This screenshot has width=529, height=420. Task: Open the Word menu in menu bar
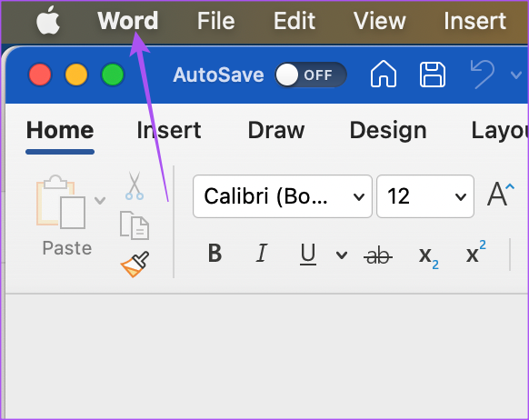click(x=128, y=21)
